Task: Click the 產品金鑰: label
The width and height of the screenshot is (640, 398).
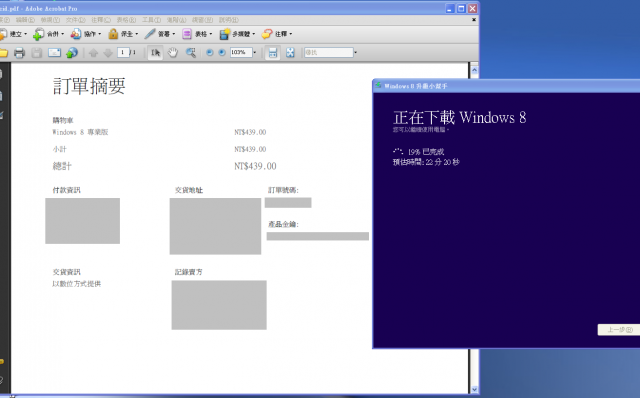Action: (x=283, y=224)
